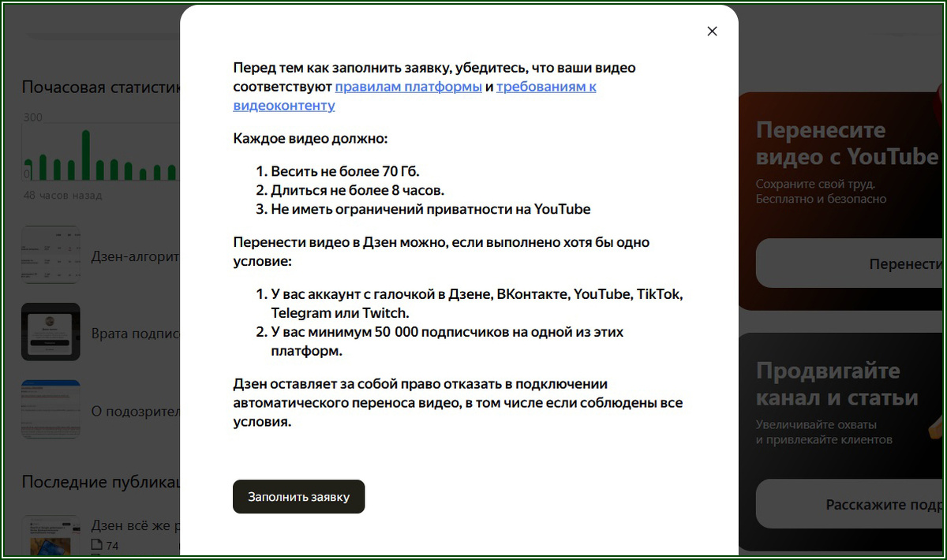
Task: Click the О подозрительных article thumbnail
Action: pyautogui.click(x=51, y=409)
